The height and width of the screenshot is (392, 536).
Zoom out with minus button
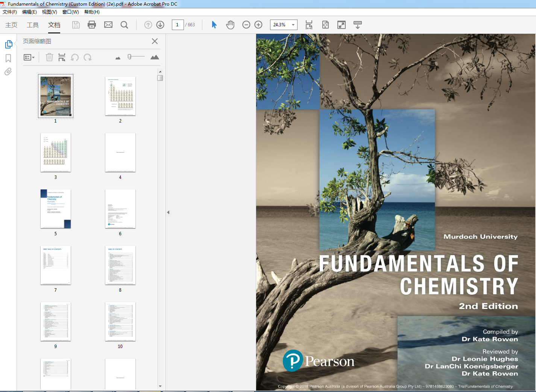click(x=246, y=25)
